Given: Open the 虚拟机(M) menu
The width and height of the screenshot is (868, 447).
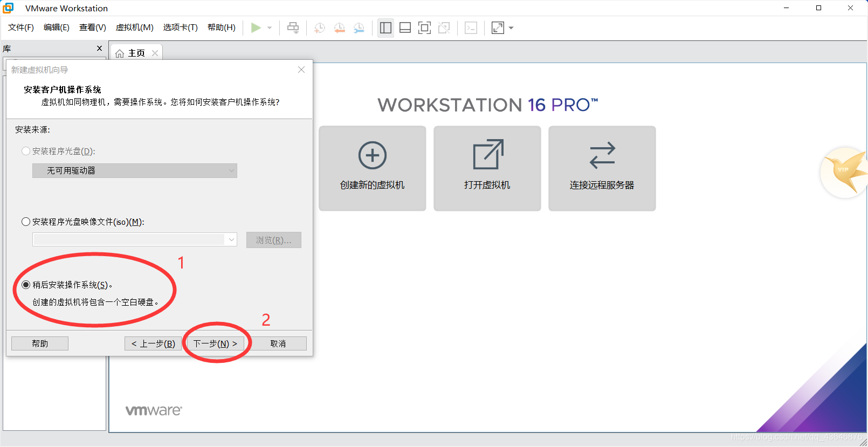Looking at the screenshot, I should (x=135, y=27).
